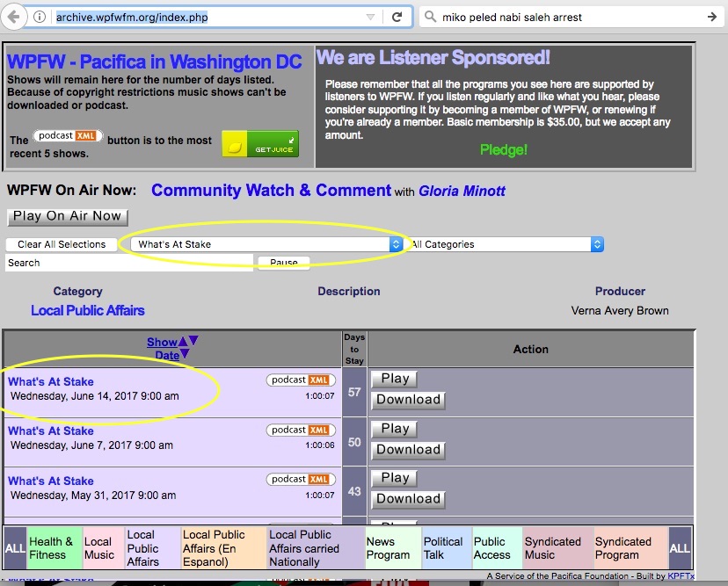Play the June 7, 2017 episode
This screenshot has width=728, height=586.
coord(395,429)
